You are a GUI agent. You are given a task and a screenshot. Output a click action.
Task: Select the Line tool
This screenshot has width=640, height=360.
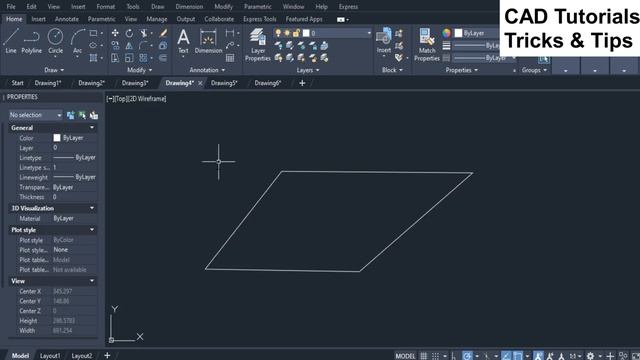11,41
